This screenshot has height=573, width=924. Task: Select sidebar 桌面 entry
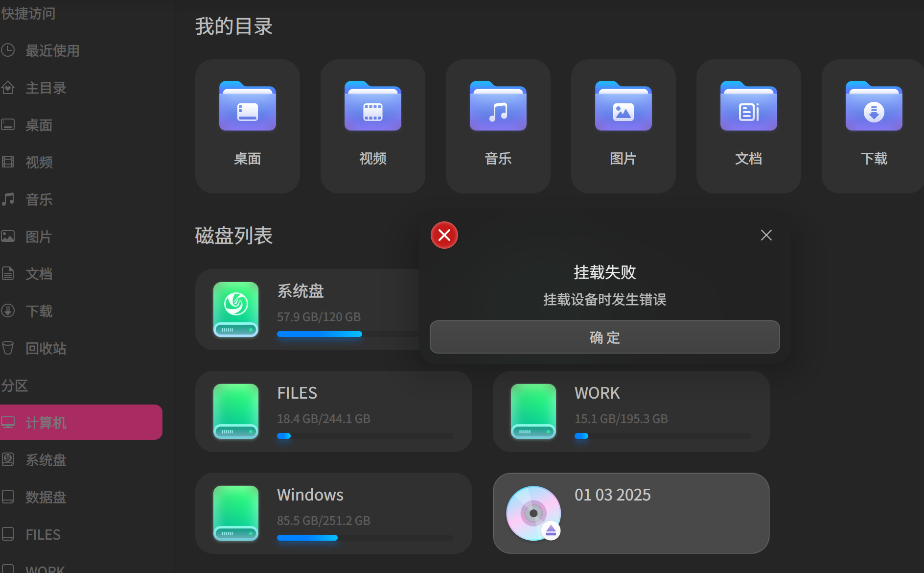[81, 125]
